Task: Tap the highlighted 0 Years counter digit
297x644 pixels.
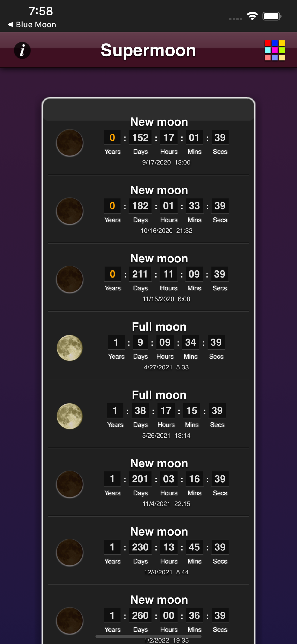Action: [112, 137]
